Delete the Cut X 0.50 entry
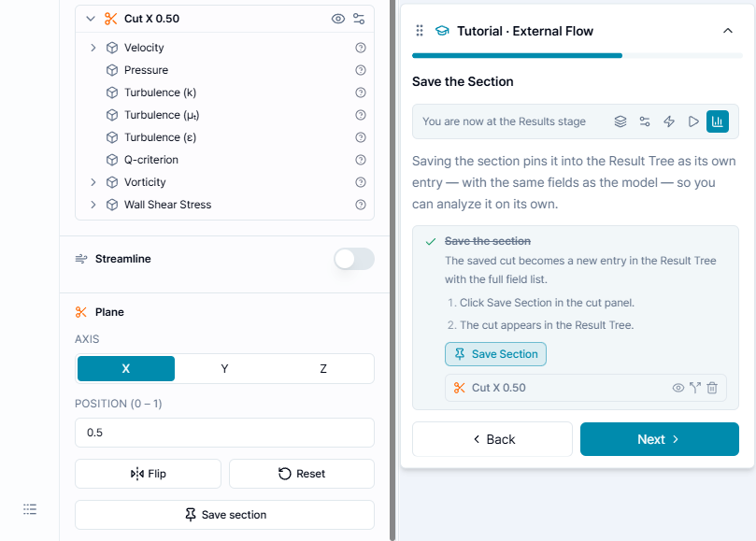This screenshot has height=541, width=756. (x=712, y=388)
